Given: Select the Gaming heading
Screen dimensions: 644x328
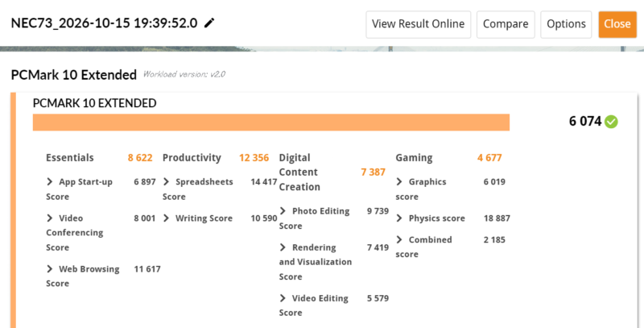Looking at the screenshot, I should click(x=414, y=158).
